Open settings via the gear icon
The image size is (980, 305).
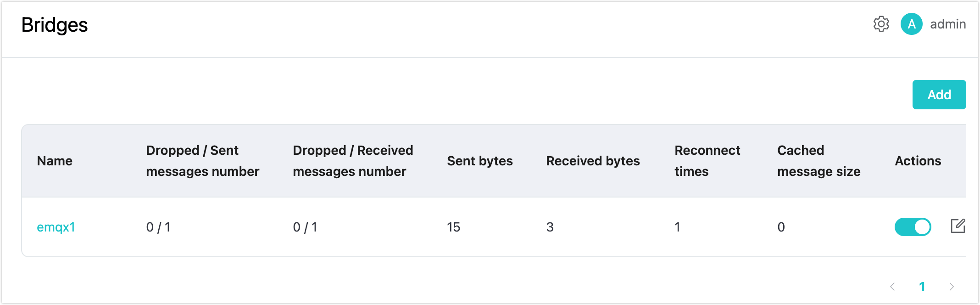coord(881,24)
